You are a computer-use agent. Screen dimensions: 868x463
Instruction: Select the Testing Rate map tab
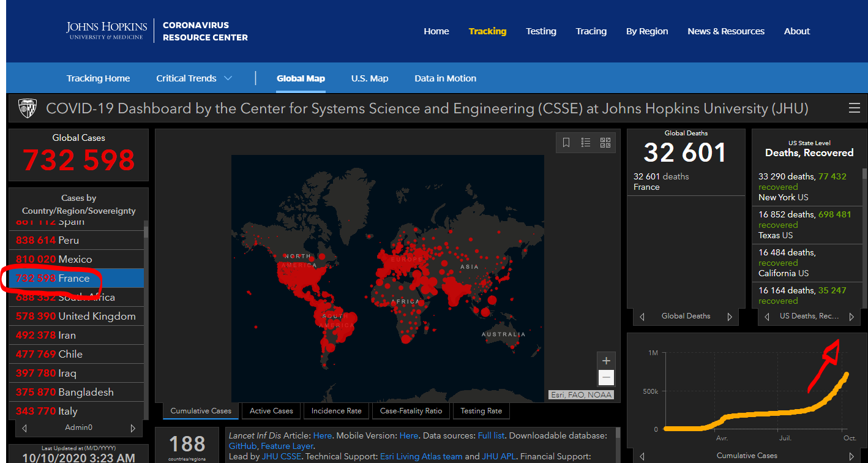pos(481,411)
